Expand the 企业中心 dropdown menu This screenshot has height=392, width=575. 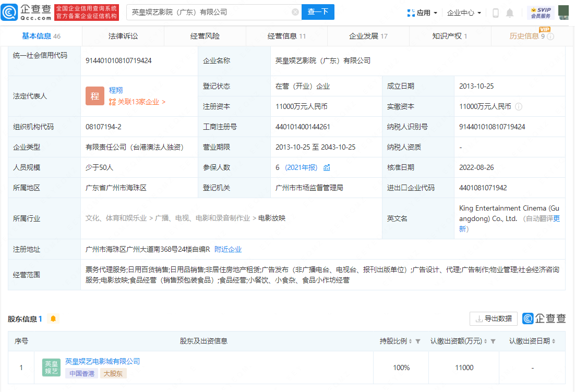pos(464,13)
